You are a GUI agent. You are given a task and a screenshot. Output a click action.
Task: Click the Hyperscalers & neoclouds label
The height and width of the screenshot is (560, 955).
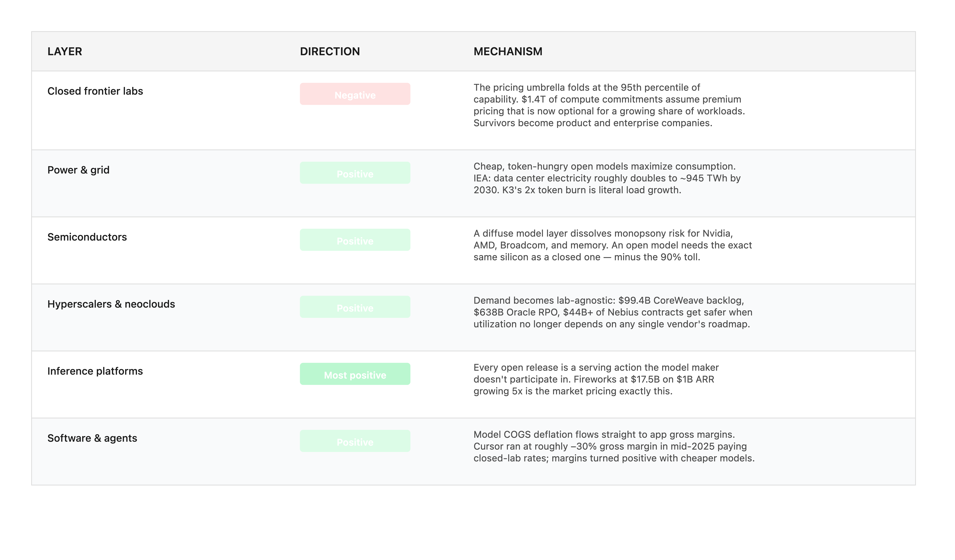click(111, 304)
